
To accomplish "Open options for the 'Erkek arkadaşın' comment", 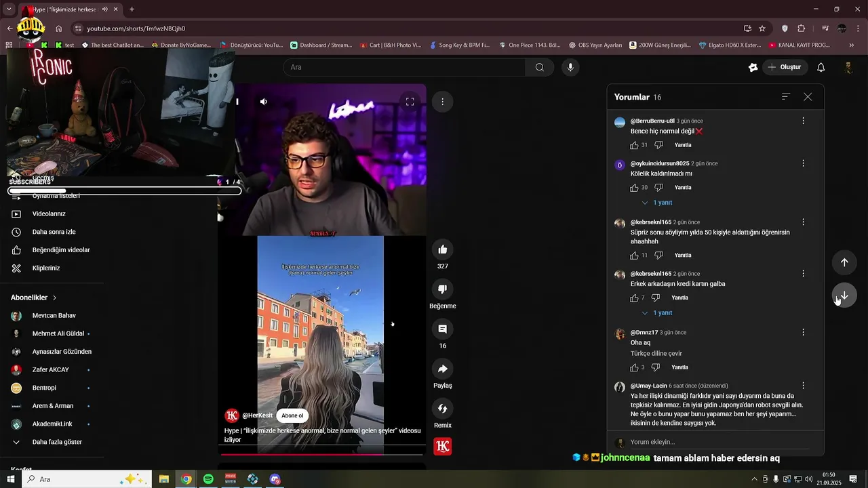I will point(803,273).
